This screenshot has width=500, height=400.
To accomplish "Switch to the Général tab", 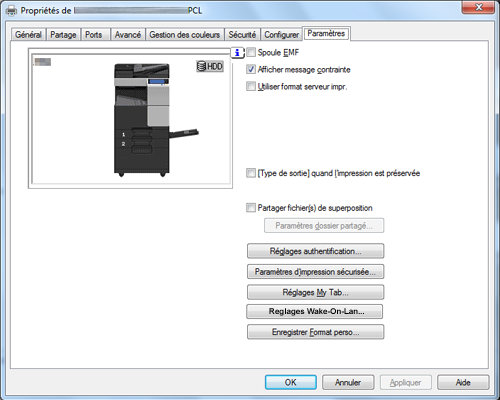I will tap(28, 35).
